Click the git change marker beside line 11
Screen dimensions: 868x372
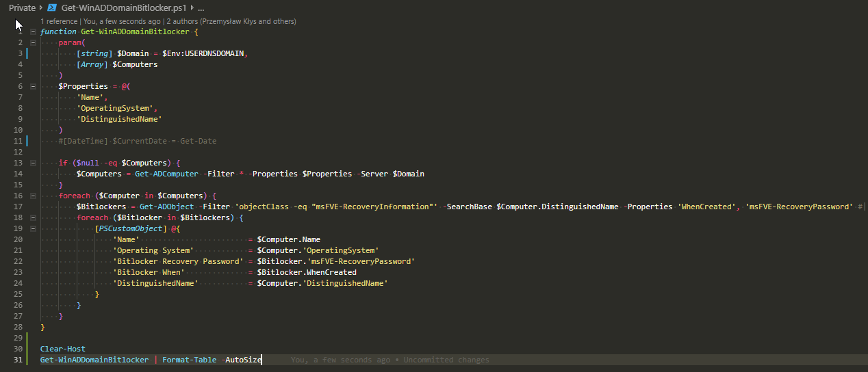point(27,141)
